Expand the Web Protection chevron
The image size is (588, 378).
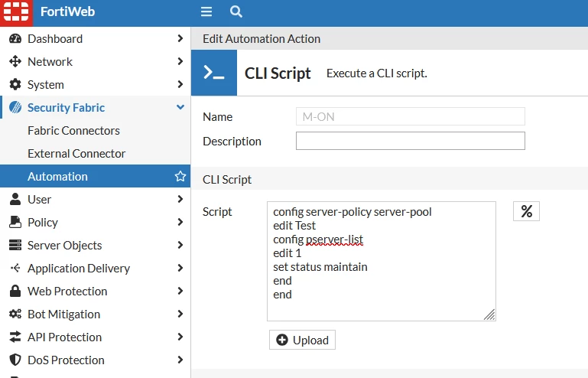tap(180, 291)
